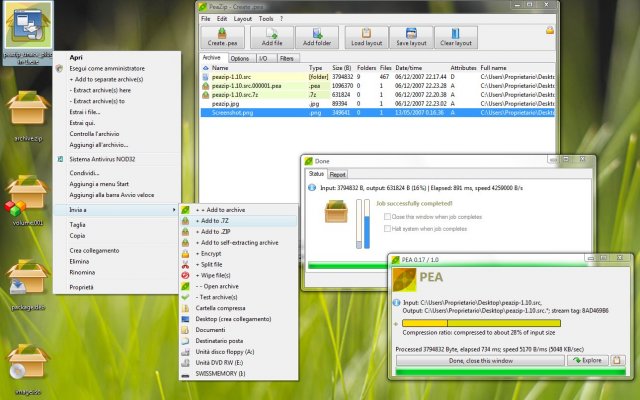Viewport: 640px width, 400px height.
Task: Click the Add file toolbar icon
Action: [x=272, y=37]
